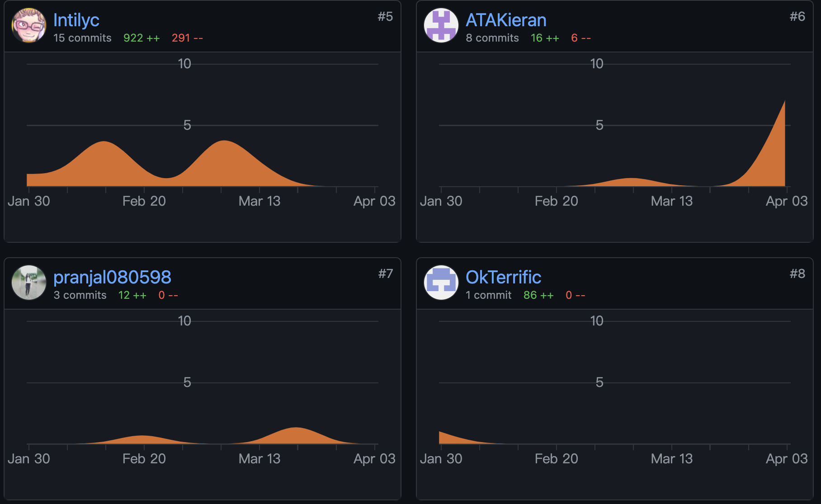Open pranjal080598's profile photo avatar
Screen dimensions: 821x504
click(x=29, y=283)
